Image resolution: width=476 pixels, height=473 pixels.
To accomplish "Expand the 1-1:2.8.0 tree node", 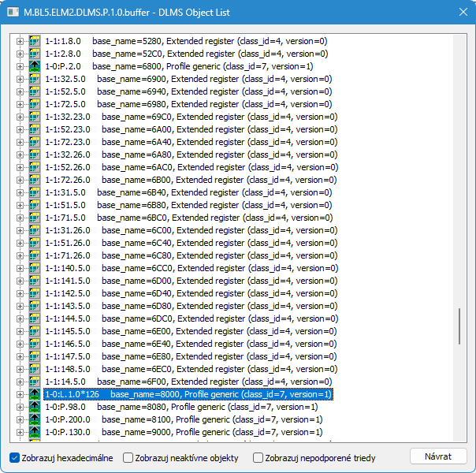I will point(20,54).
